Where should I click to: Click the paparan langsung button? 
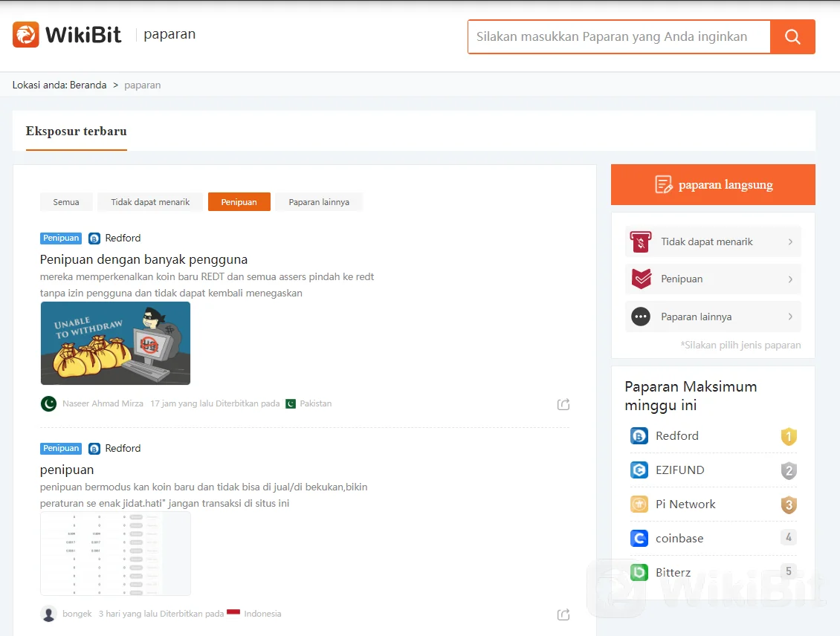pos(713,185)
